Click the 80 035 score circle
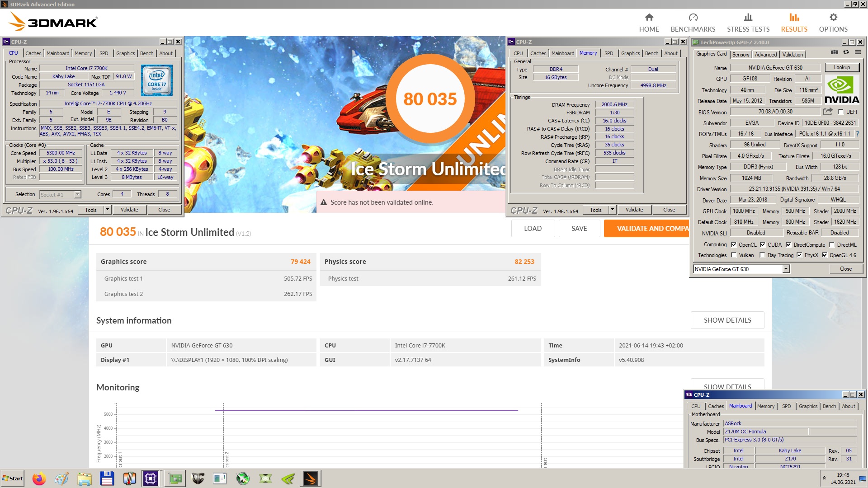868x488 pixels. coord(430,99)
